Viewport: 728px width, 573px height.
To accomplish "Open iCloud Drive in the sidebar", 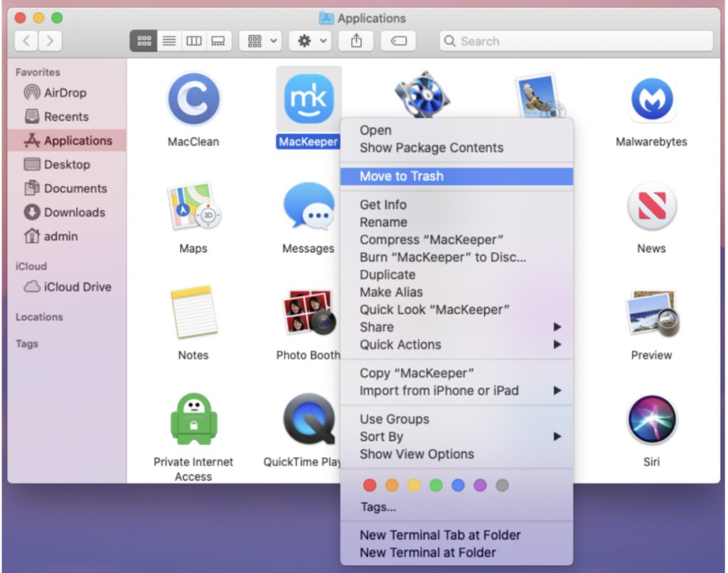I will tap(67, 287).
